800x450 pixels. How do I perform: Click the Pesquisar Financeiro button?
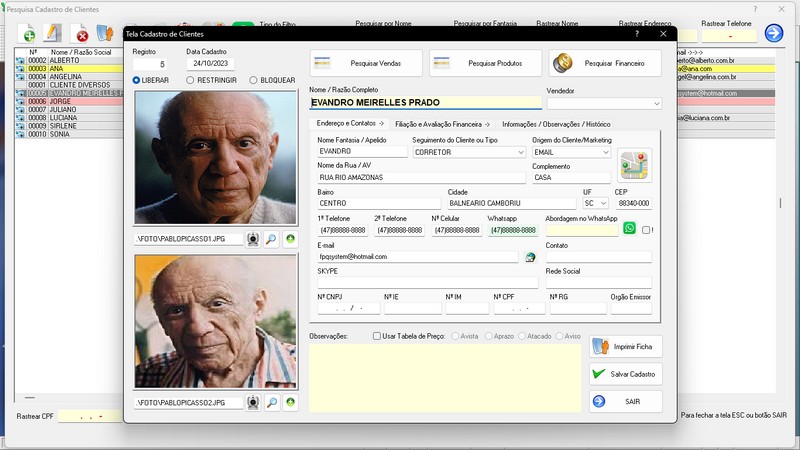(x=604, y=63)
